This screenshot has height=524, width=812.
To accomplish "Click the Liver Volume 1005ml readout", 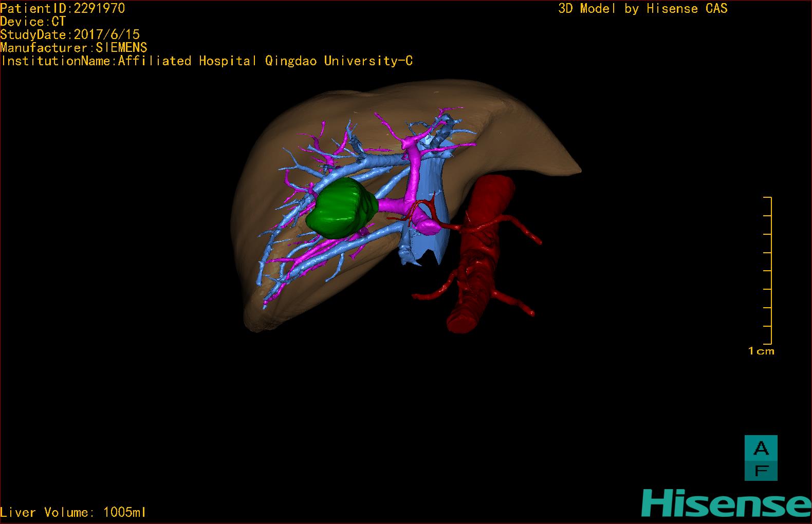I will (73, 512).
